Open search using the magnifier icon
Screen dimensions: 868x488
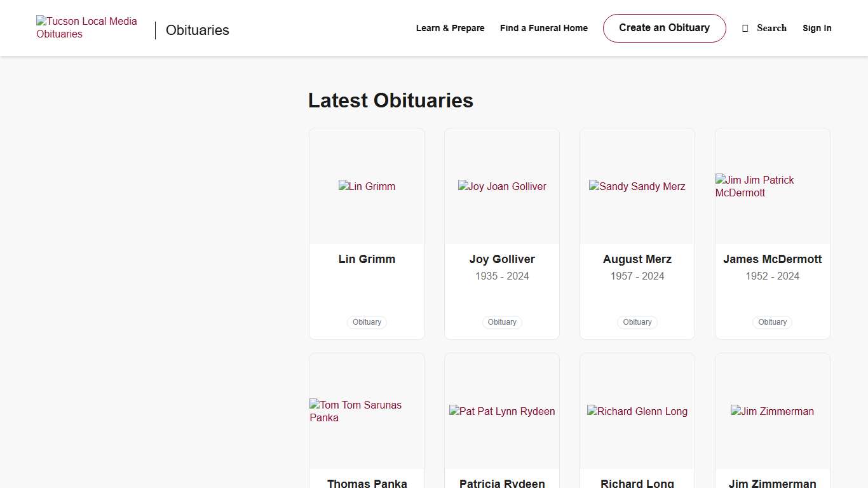click(745, 28)
